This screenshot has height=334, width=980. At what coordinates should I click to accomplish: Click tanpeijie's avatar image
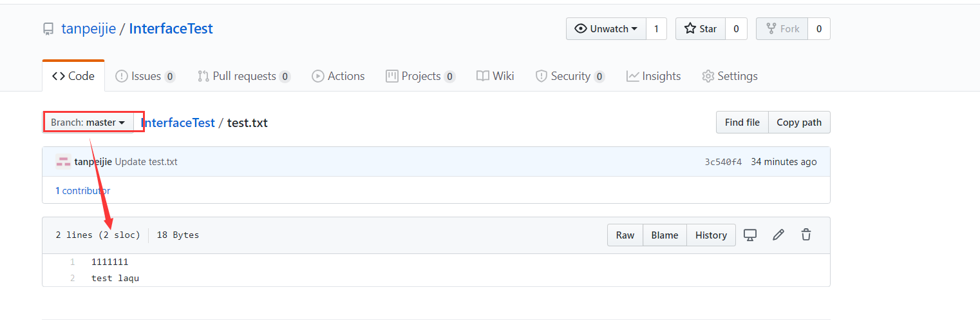pos(63,162)
